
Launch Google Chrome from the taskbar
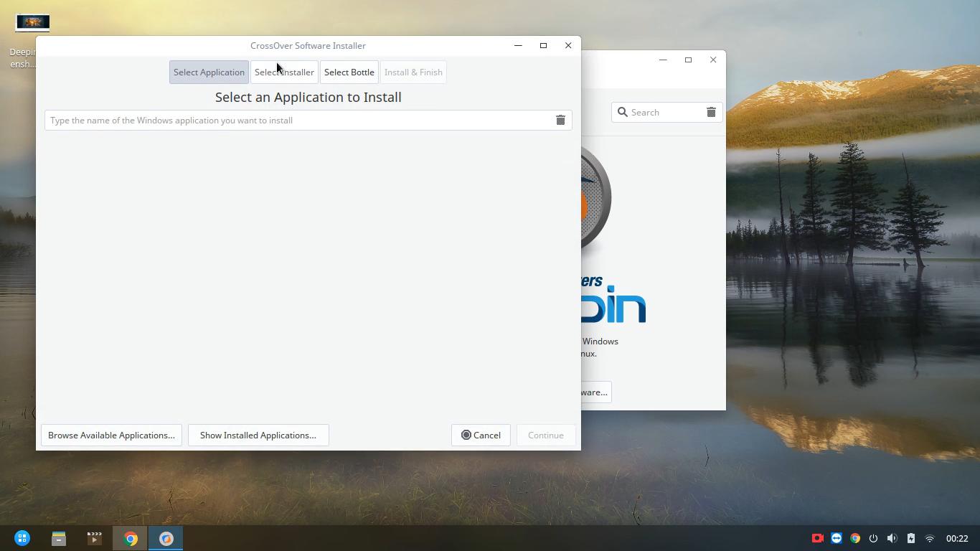tap(130, 538)
